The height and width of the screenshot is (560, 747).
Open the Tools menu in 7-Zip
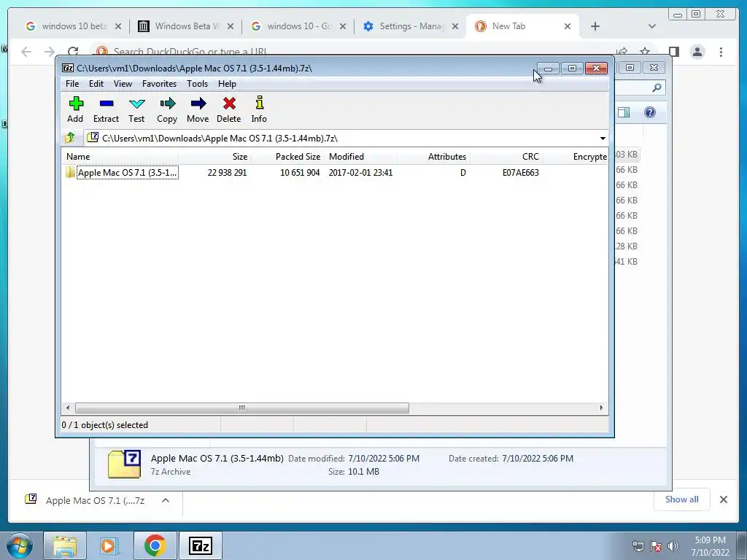[197, 84]
